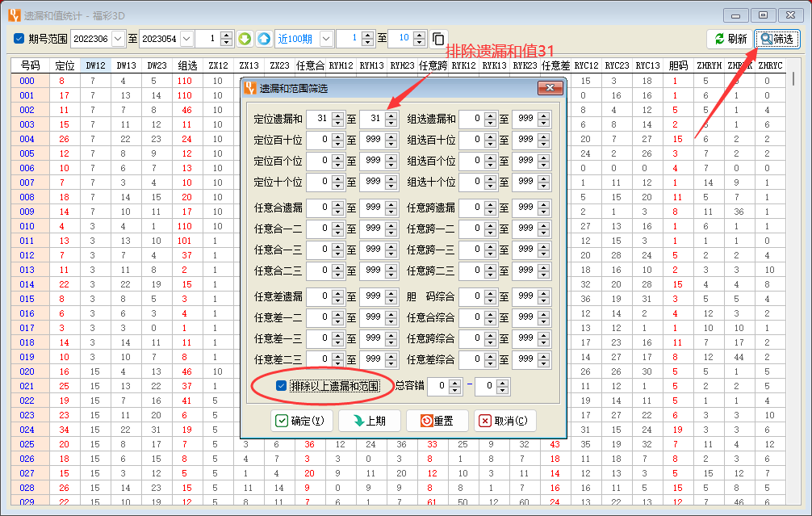Expand the 近100期 dropdown

pos(326,39)
